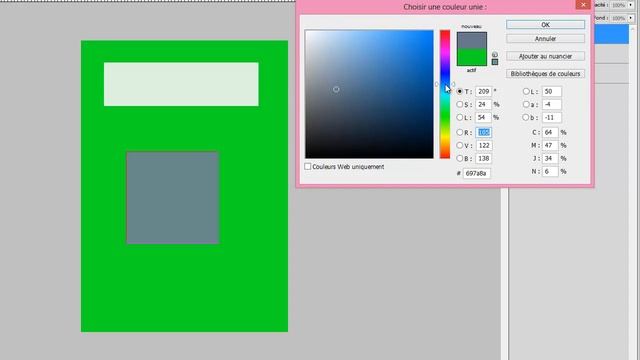The image size is (640, 360).
Task: Click the 'actif' green color swatch
Action: click(x=471, y=57)
